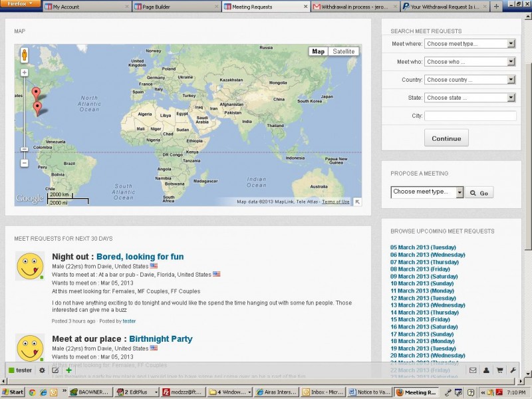Viewport: 532px width, 399px height.
Task: Click US flag next to Davie, Florida location
Action: [x=217, y=274]
